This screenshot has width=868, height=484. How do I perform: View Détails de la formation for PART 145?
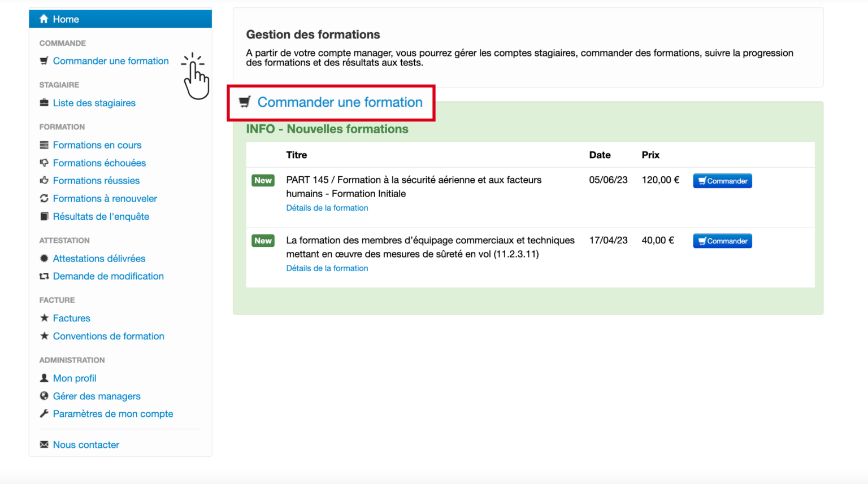(327, 208)
